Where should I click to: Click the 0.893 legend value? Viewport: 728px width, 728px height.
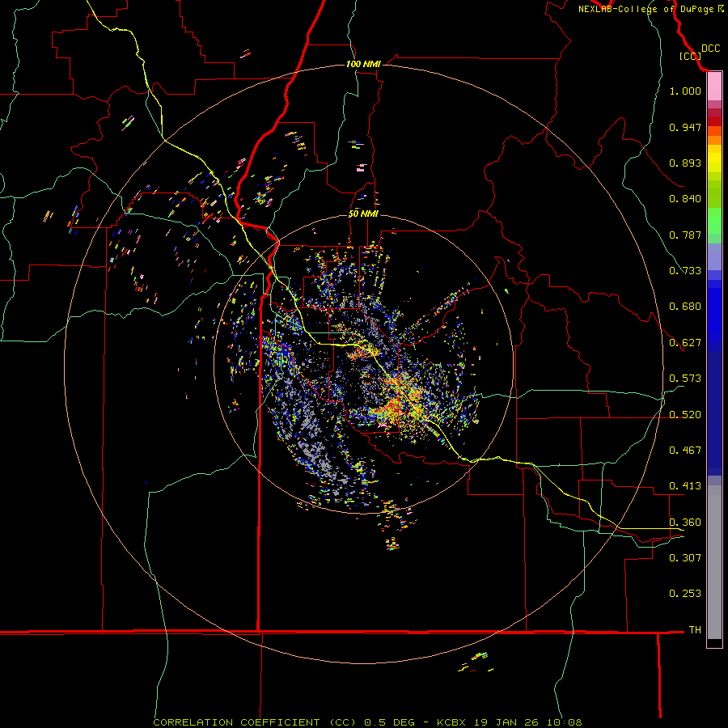685,163
